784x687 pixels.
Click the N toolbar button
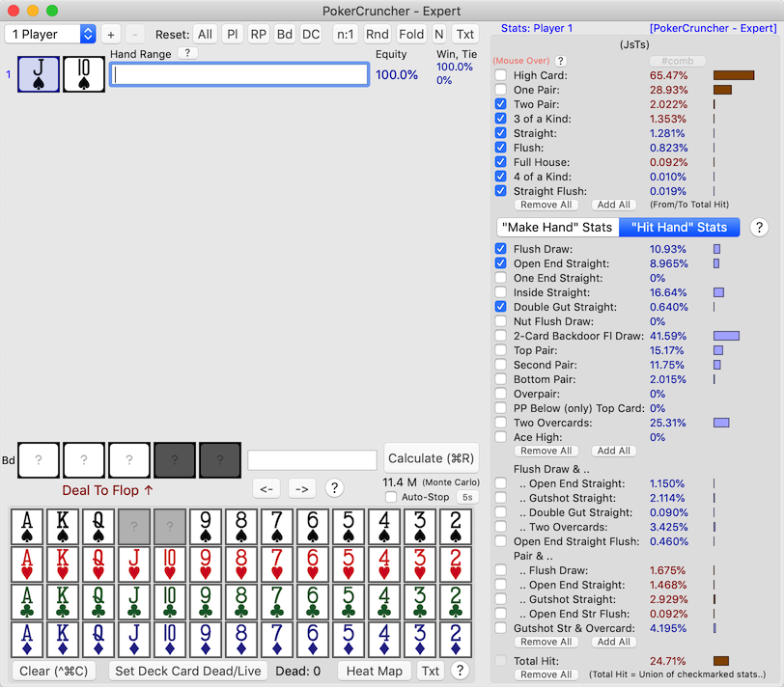point(439,34)
